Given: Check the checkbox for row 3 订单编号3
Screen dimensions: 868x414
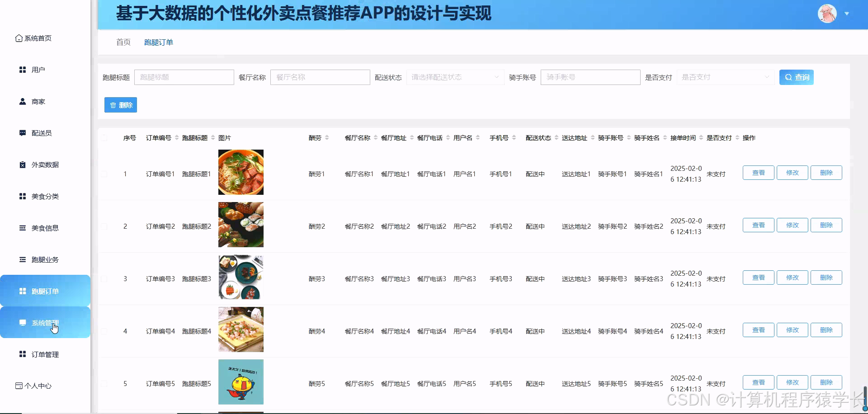Looking at the screenshot, I should [x=104, y=279].
